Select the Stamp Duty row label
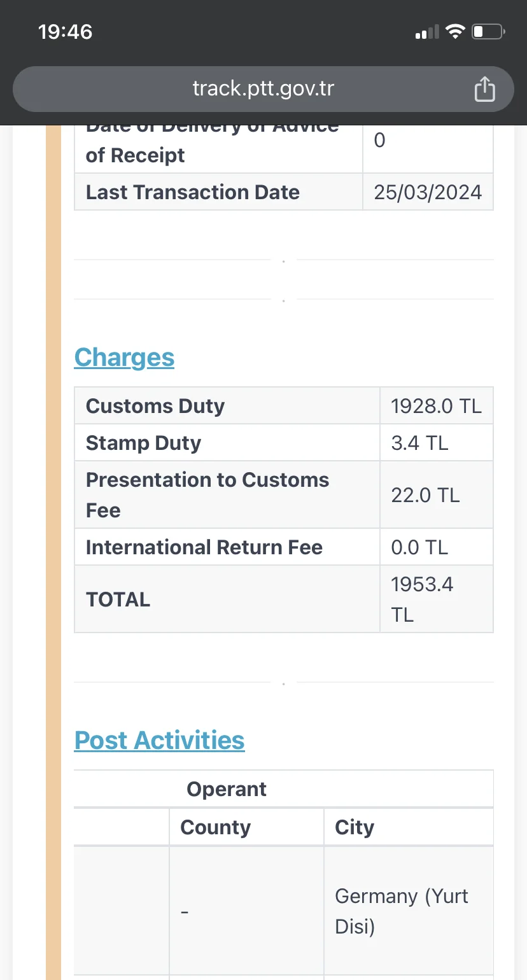Image resolution: width=527 pixels, height=980 pixels. (x=143, y=443)
